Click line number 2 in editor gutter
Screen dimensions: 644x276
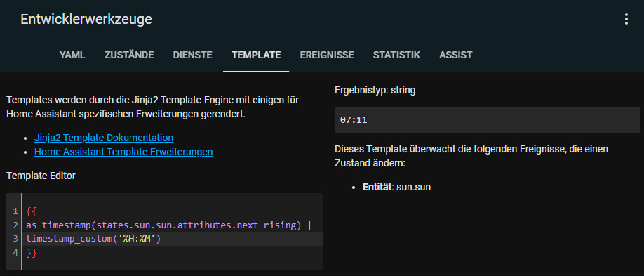pyautogui.click(x=15, y=225)
